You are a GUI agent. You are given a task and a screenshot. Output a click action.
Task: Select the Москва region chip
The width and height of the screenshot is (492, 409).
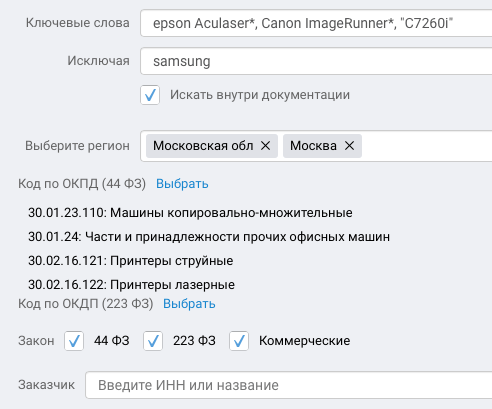click(313, 146)
